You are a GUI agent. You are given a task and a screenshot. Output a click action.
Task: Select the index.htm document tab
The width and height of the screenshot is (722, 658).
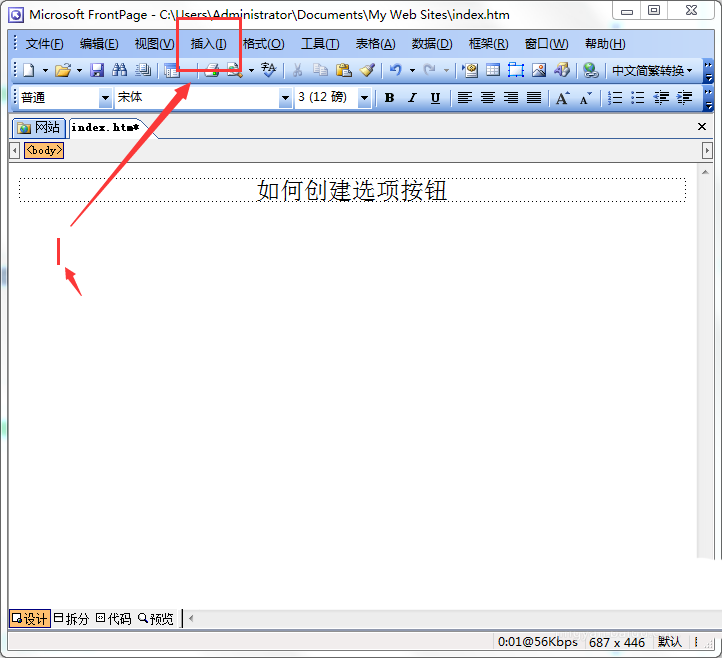coord(106,128)
